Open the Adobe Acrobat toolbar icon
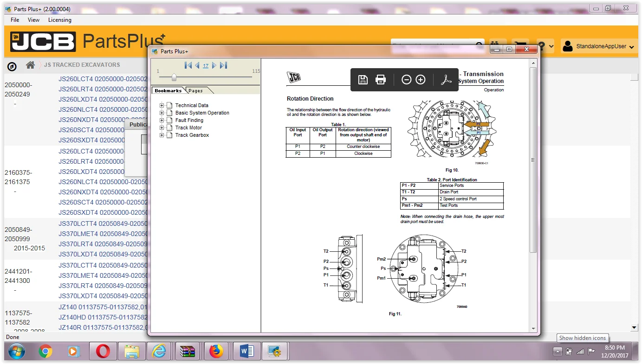The image size is (642, 364). pyautogui.click(x=446, y=80)
